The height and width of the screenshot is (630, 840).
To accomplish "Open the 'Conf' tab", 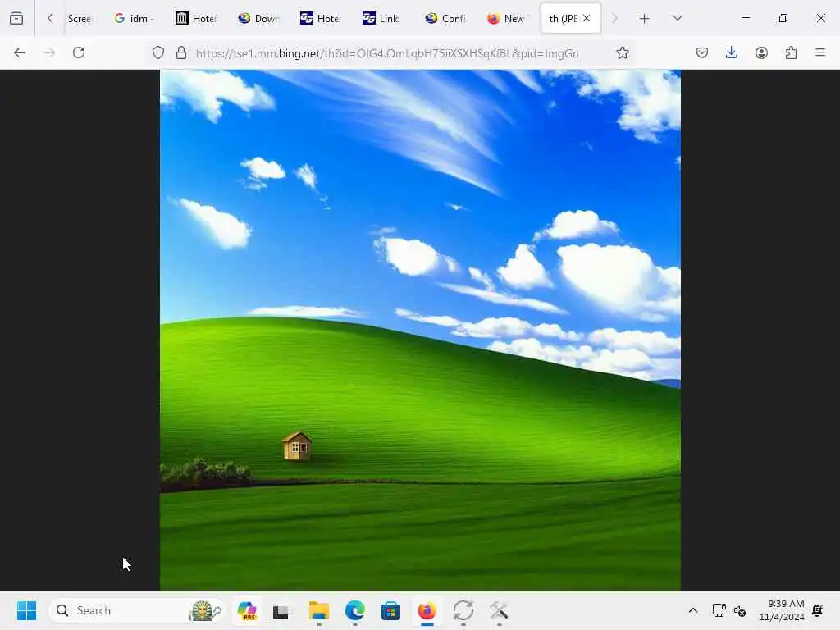I will tap(445, 18).
